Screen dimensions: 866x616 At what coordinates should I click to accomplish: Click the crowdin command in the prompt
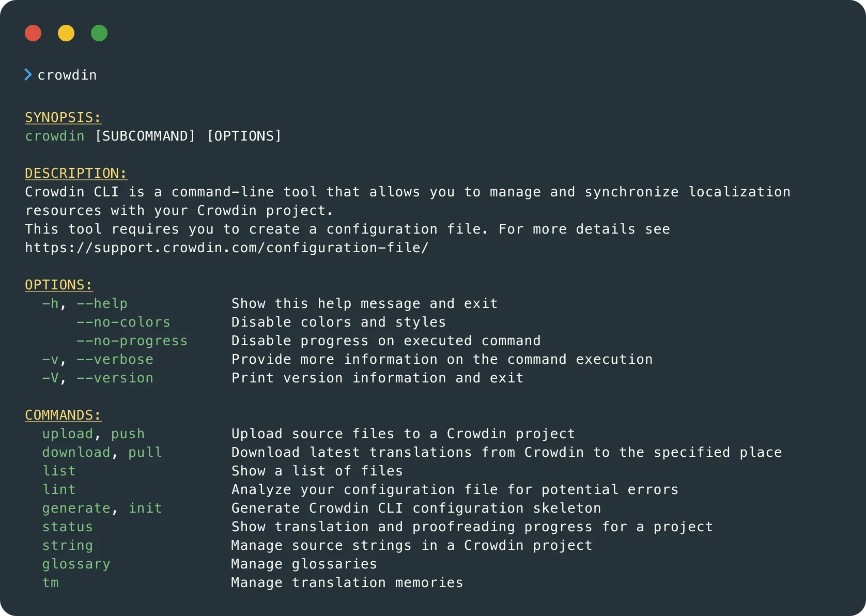coord(67,75)
